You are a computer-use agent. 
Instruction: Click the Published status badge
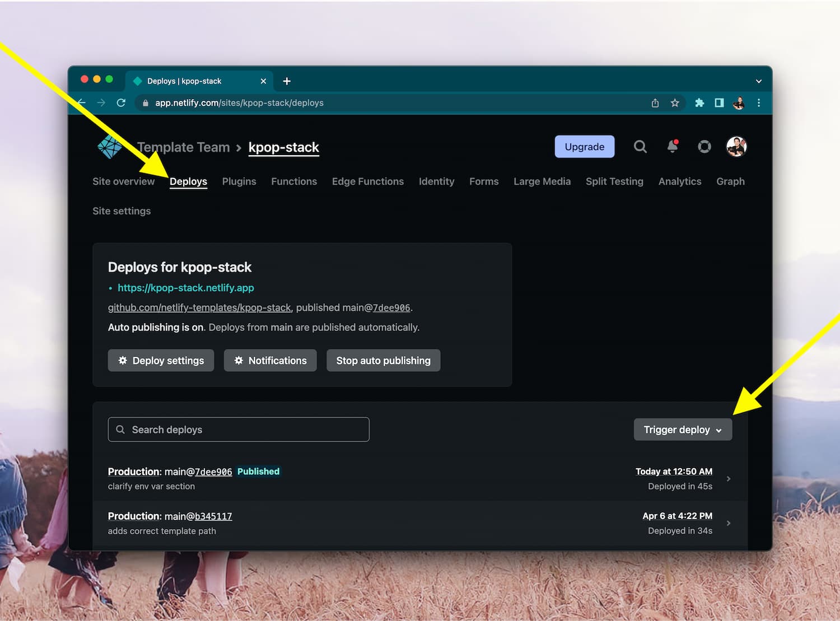(258, 471)
